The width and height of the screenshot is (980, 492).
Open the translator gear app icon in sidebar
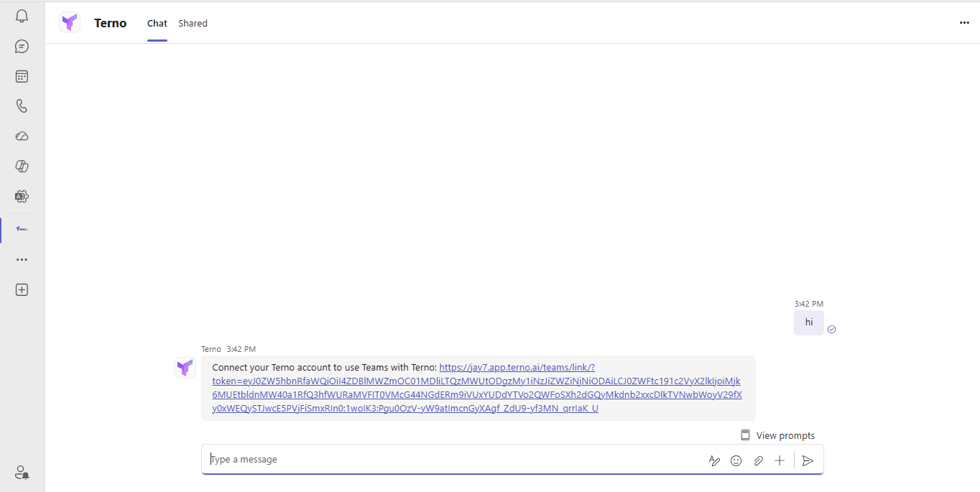22,196
